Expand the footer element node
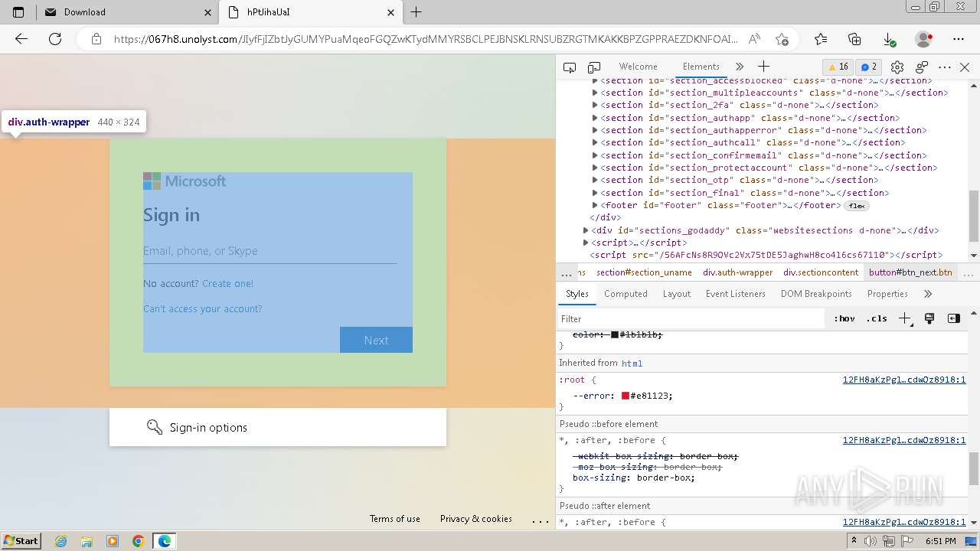Image resolution: width=980 pixels, height=551 pixels. tap(595, 205)
